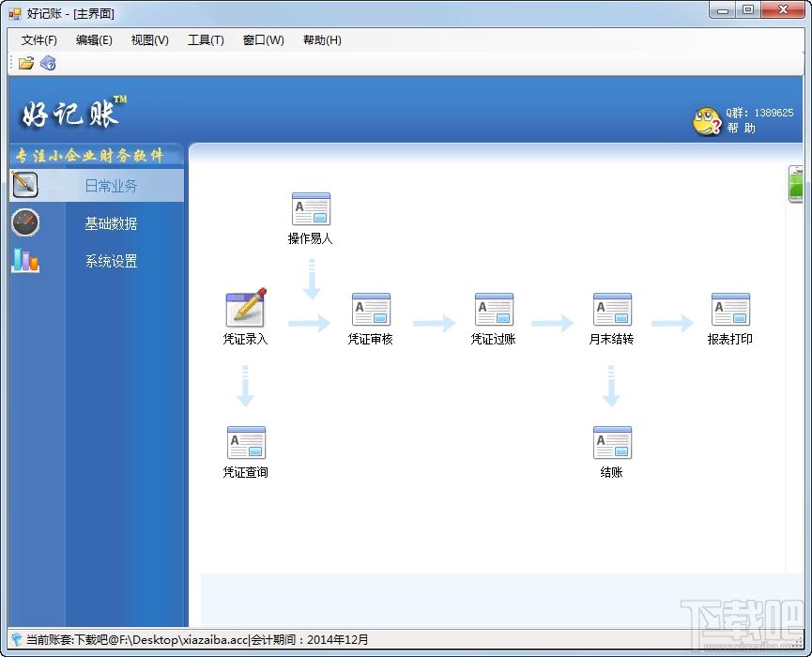
Task: Open the 凭证查询 voucher query icon
Action: 246,442
